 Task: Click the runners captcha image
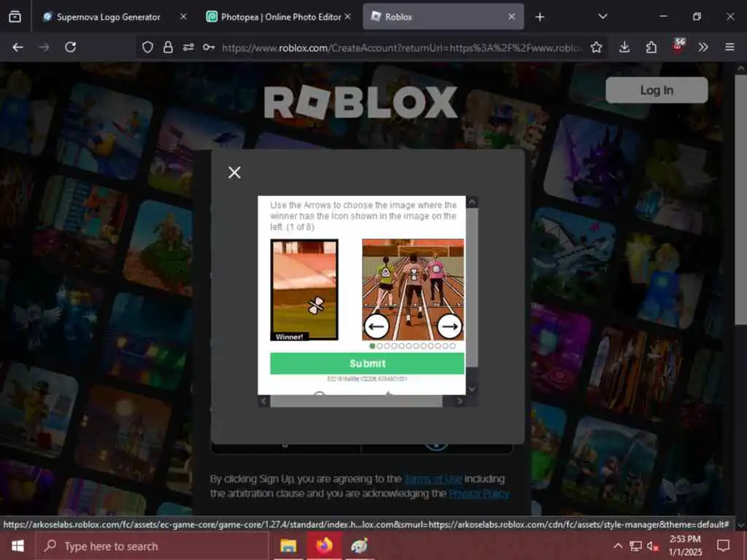tap(413, 289)
